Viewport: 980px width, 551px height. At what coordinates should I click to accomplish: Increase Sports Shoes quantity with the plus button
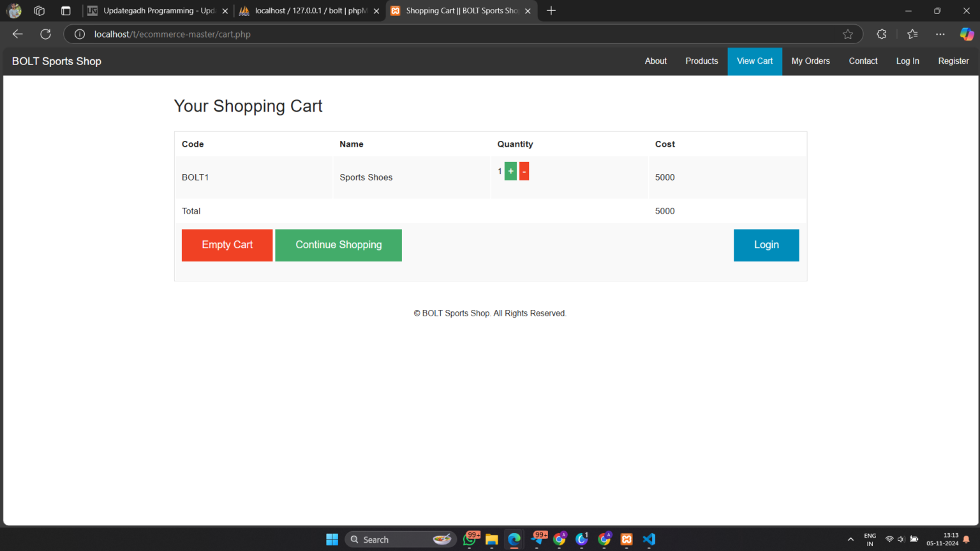(x=510, y=171)
